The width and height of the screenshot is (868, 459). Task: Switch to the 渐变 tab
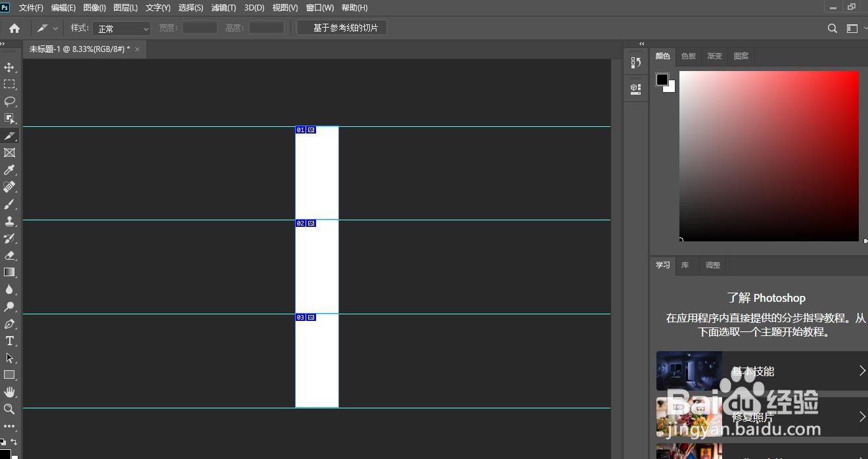pyautogui.click(x=715, y=56)
